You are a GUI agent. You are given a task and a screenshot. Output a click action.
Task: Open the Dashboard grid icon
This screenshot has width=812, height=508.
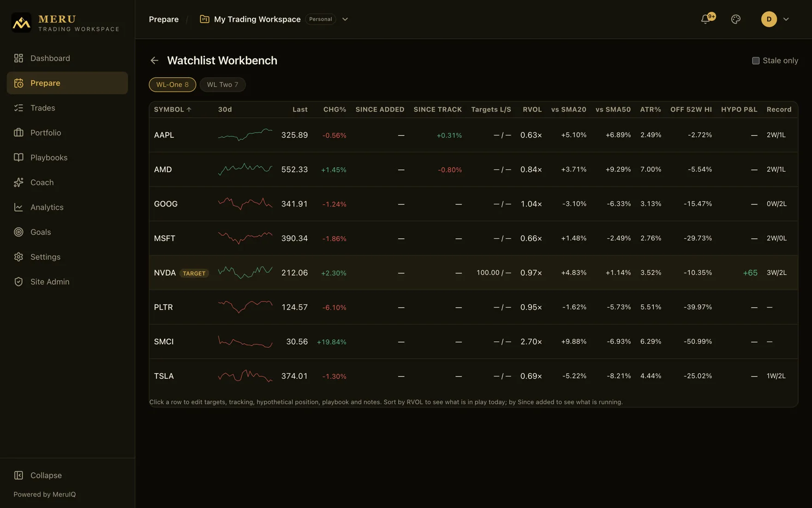18,58
